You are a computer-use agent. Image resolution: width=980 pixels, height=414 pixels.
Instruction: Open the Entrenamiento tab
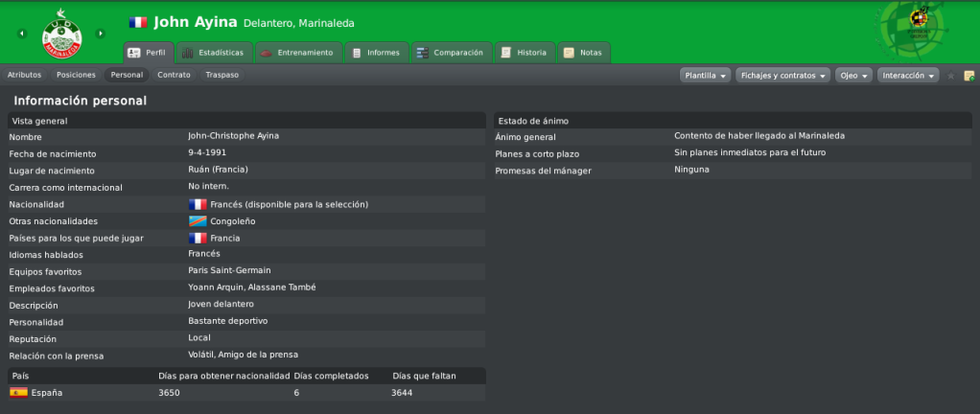pyautogui.click(x=297, y=53)
